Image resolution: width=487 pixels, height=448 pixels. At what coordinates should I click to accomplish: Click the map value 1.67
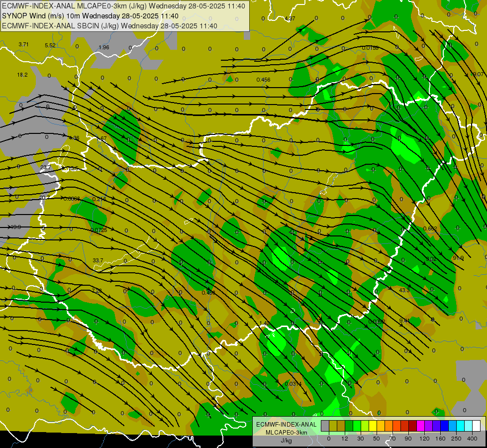[101, 138]
